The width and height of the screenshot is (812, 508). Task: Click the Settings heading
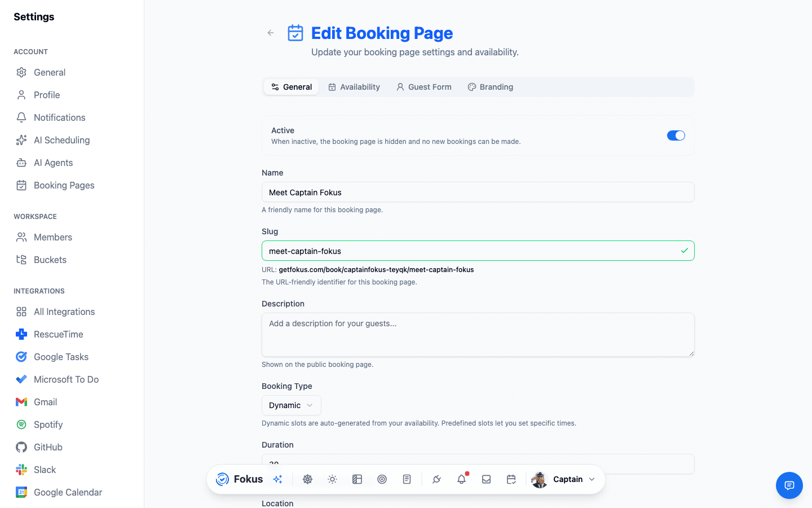tap(34, 17)
